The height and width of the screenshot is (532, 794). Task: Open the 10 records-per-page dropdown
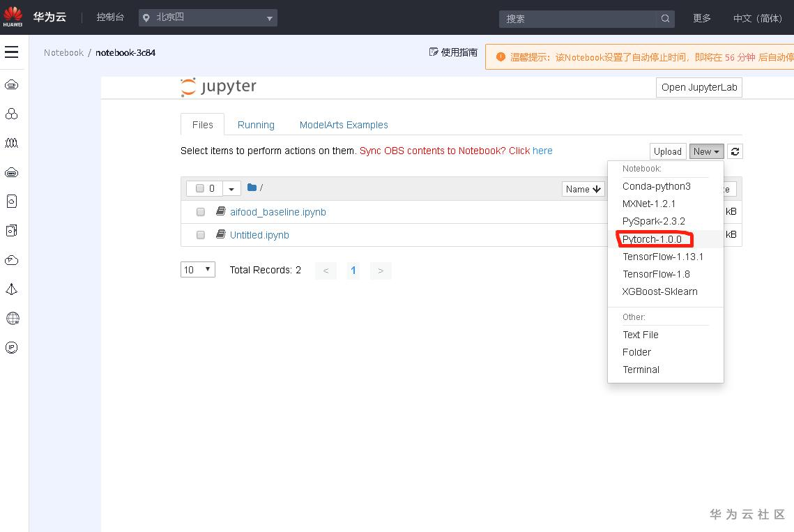click(x=198, y=270)
